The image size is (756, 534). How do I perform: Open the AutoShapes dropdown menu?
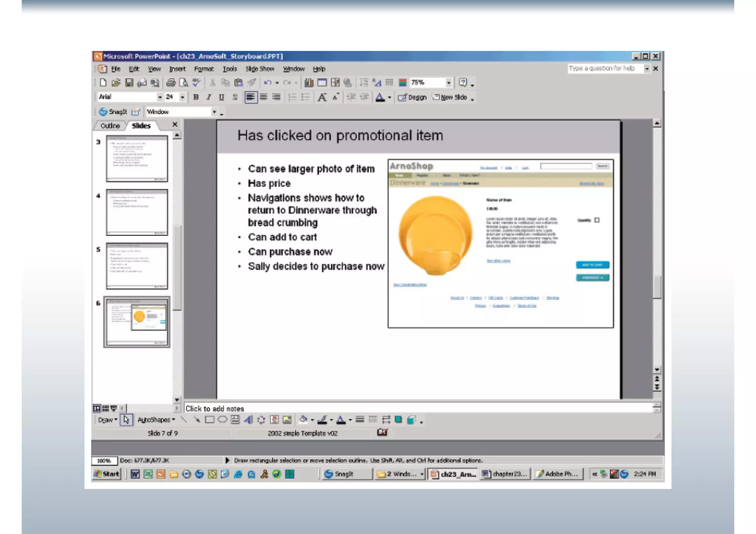[156, 420]
